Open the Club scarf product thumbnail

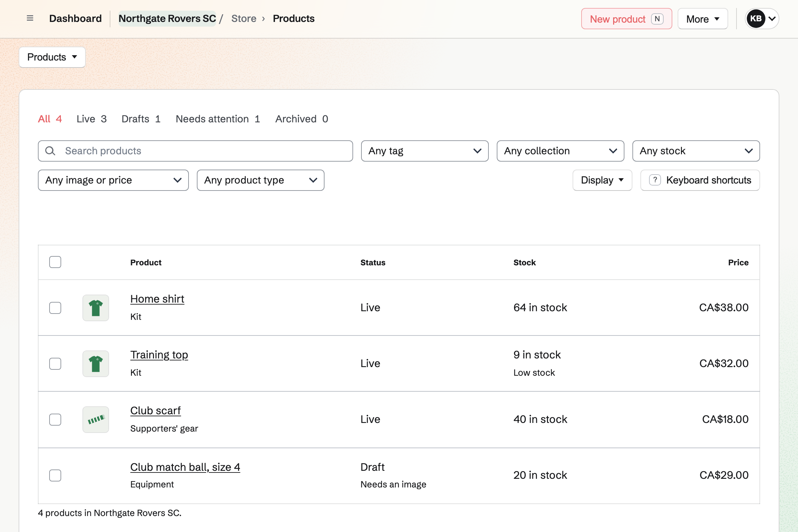[96, 420]
